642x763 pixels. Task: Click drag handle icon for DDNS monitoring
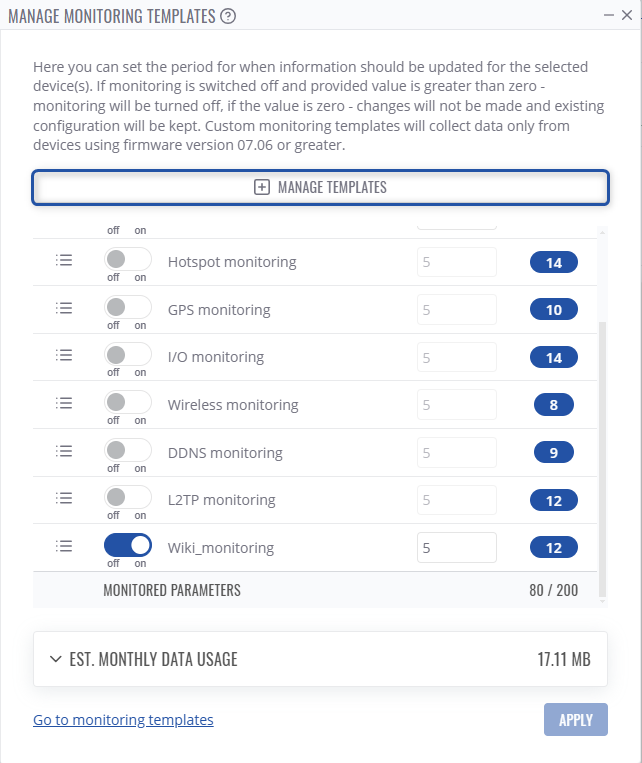64,451
